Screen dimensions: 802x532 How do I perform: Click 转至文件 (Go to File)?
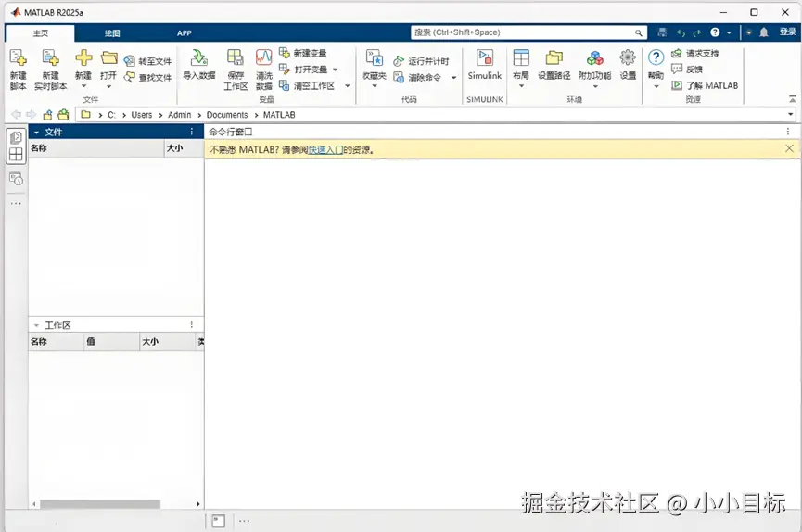click(148, 61)
